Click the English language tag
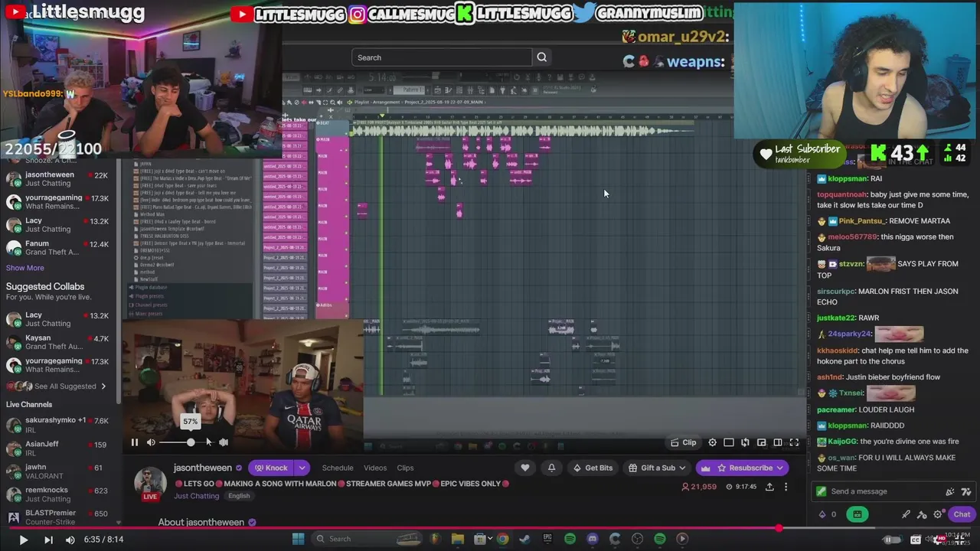This screenshot has width=980, height=551. [x=239, y=496]
